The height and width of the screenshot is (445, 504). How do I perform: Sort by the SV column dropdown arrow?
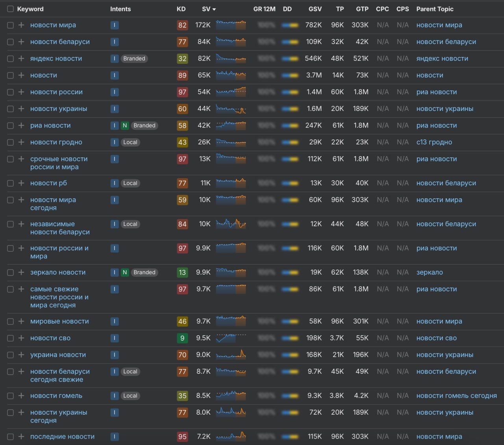coord(214,9)
